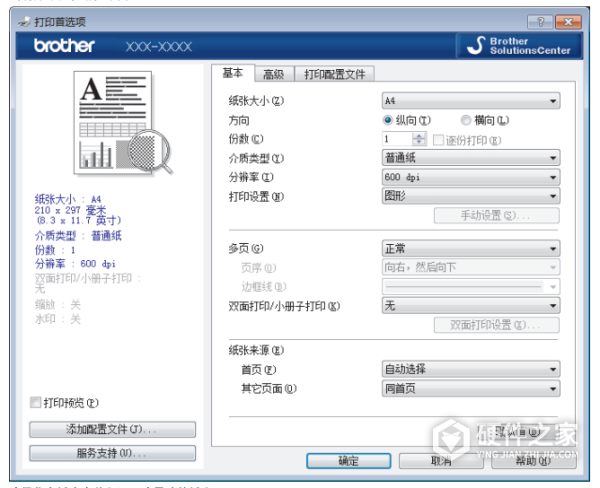Open the 打印设置 图形 dropdown

(x=471, y=196)
